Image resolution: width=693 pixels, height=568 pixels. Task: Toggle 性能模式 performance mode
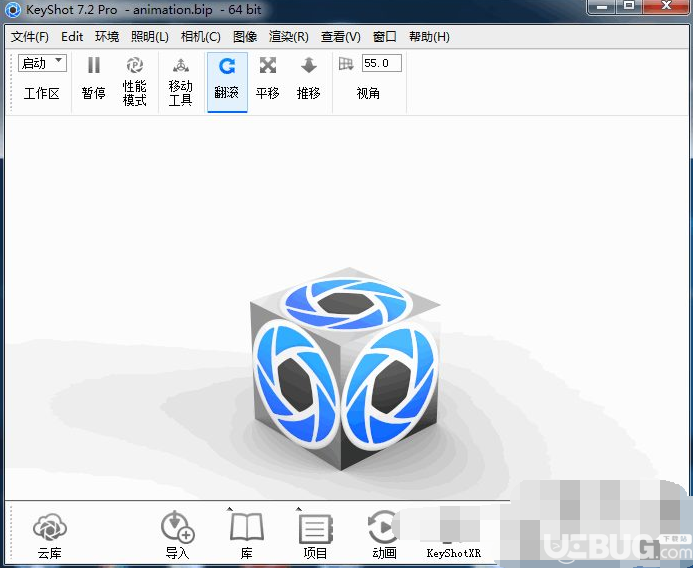tap(135, 81)
